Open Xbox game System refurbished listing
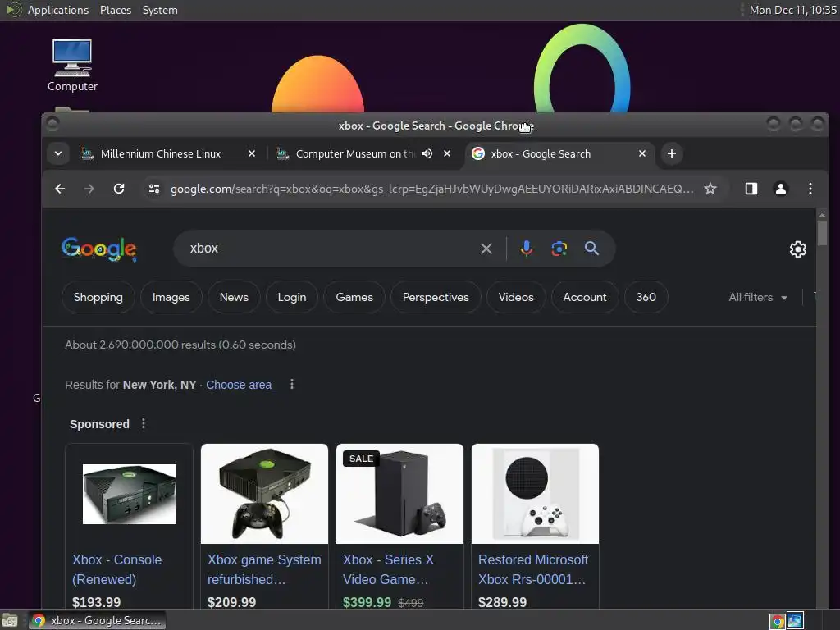The height and width of the screenshot is (630, 840). pos(264,569)
